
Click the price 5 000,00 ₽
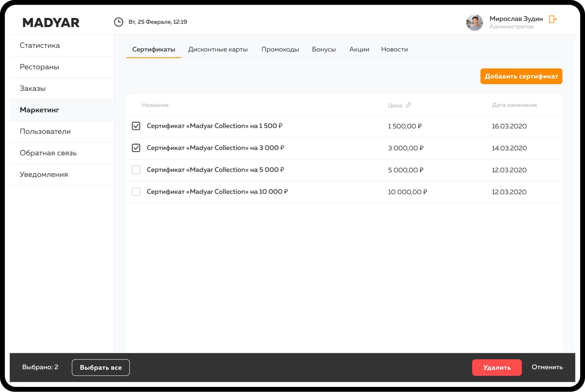[x=406, y=170]
